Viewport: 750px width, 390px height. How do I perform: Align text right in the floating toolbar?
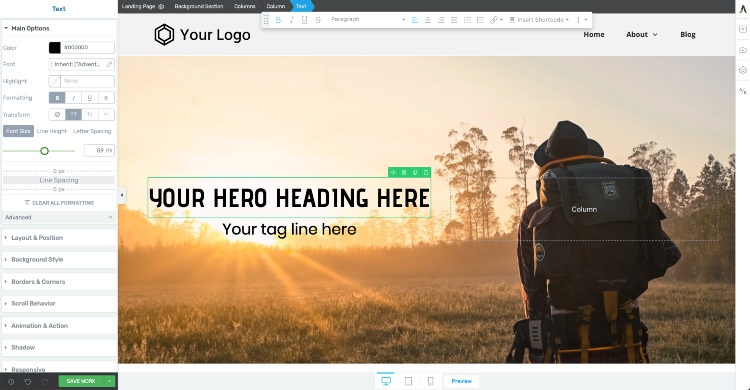coord(441,20)
